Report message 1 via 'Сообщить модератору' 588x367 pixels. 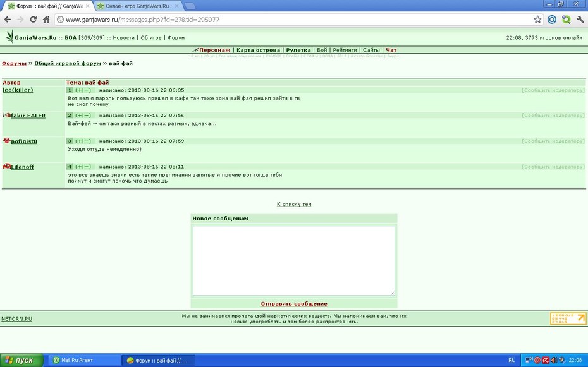[553, 90]
